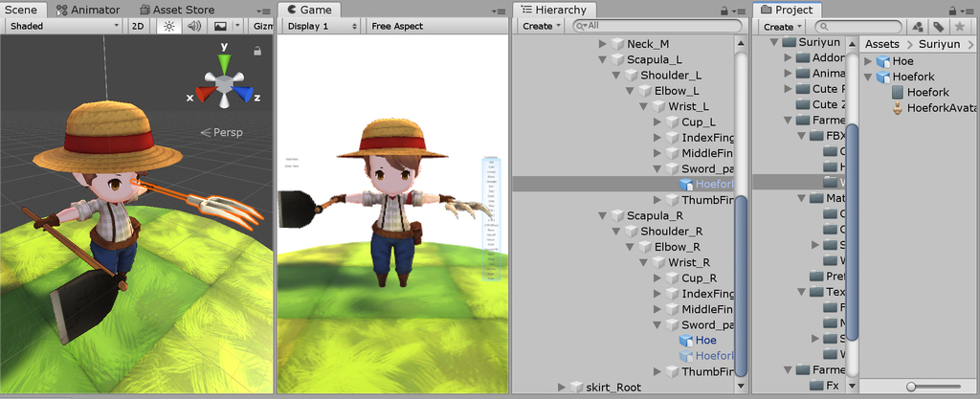The image size is (980, 399).
Task: Open the Shaded draw mode dropdown
Action: coord(64,26)
